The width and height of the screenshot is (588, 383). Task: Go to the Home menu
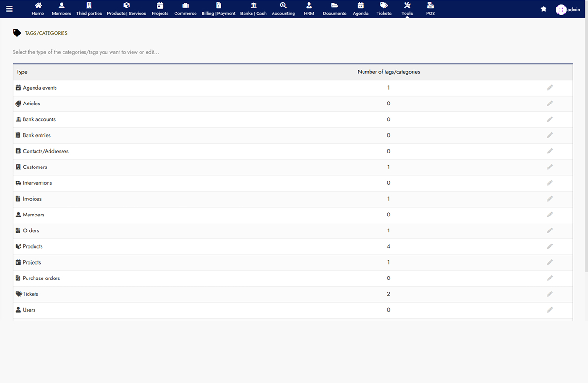(38, 9)
